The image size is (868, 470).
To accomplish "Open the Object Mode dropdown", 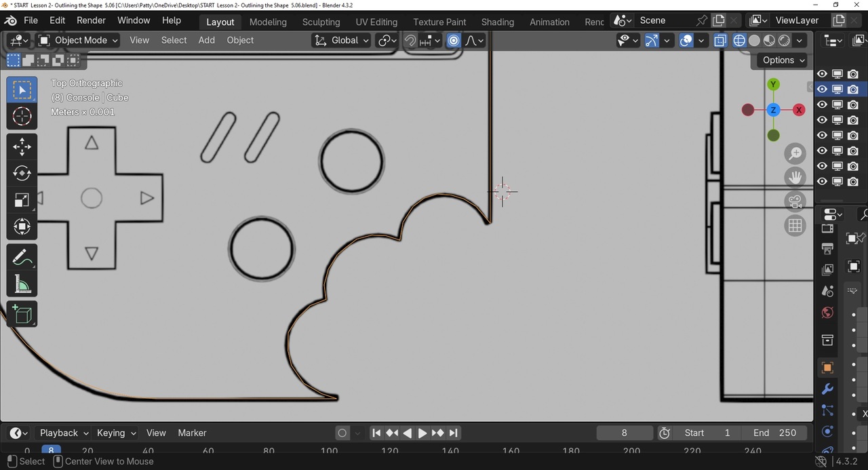I will click(x=79, y=41).
